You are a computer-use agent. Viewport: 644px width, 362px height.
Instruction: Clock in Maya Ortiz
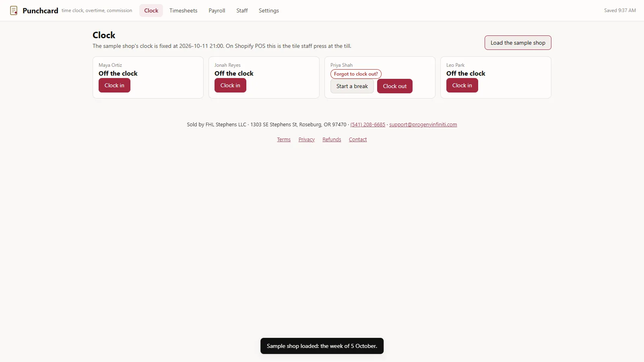(114, 85)
